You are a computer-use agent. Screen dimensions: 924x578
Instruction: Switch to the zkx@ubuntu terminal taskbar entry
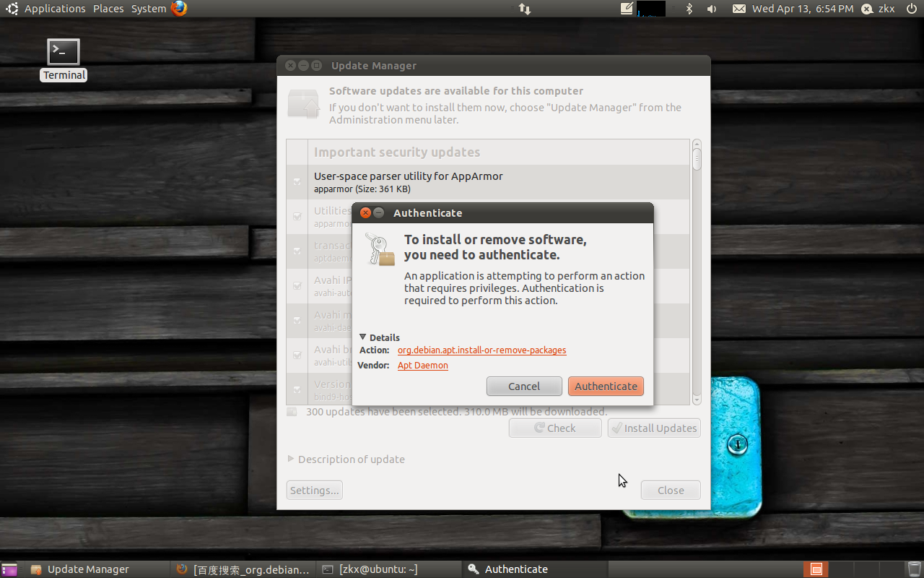click(x=388, y=569)
